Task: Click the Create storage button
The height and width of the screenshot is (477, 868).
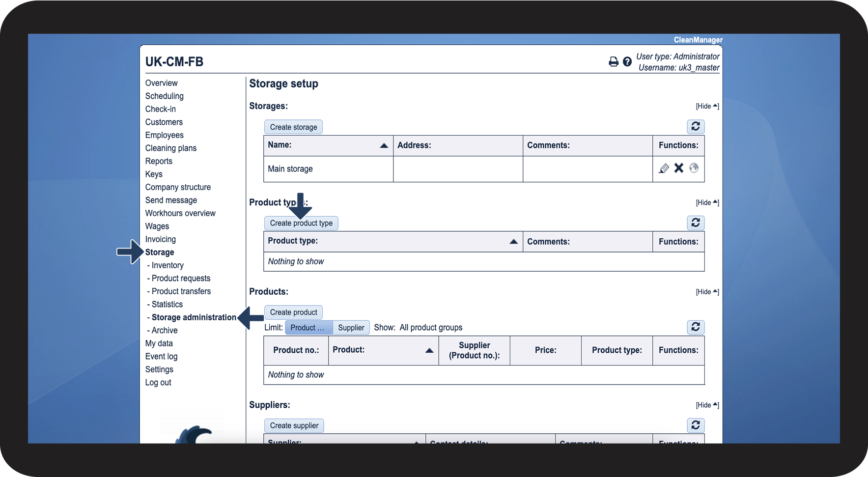Action: coord(293,127)
